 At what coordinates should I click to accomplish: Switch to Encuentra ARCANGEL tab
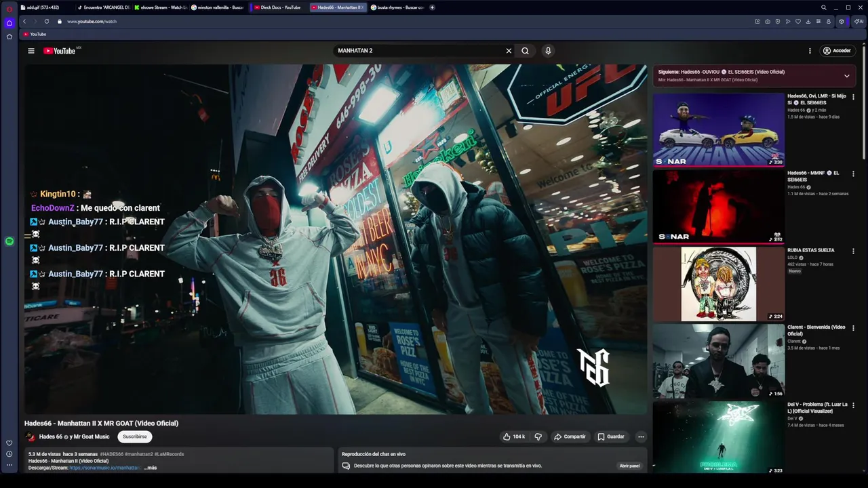[x=102, y=7]
